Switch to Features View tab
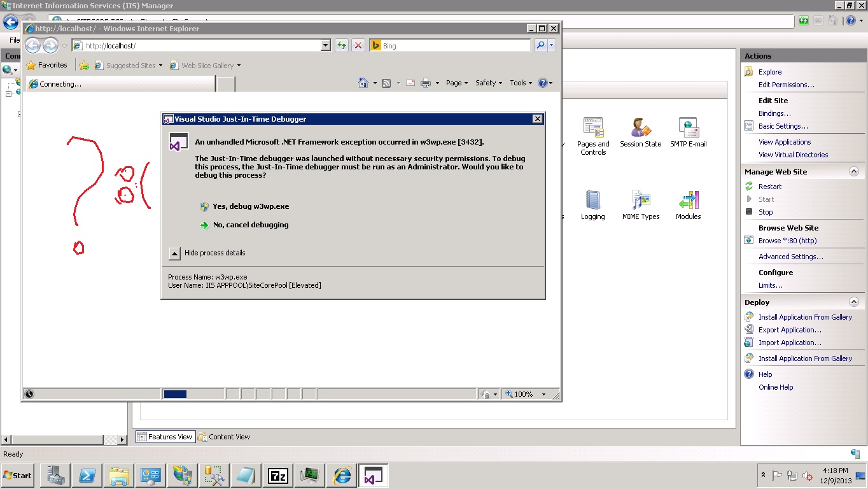Viewport: 868px width, 489px height. click(165, 437)
